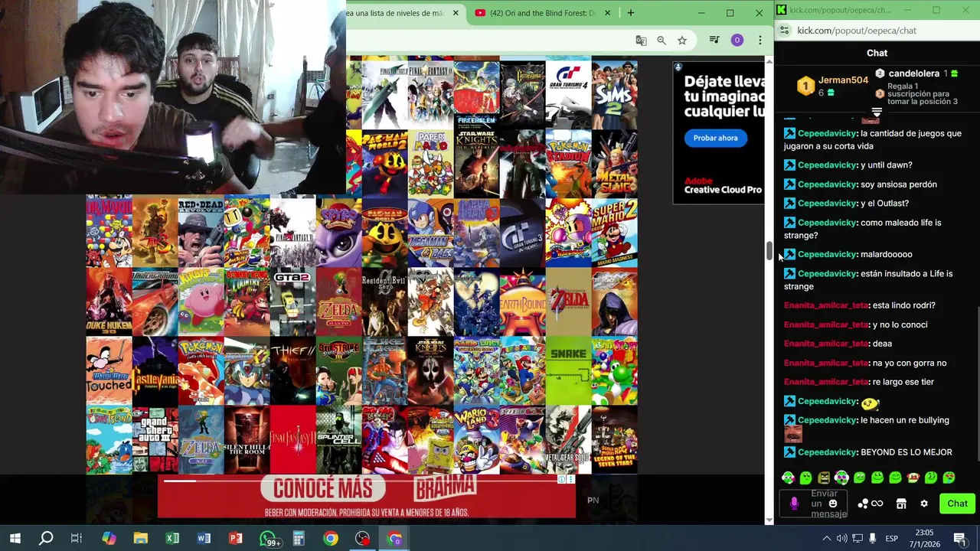
Task: Open a new browser tab
Action: pyautogui.click(x=631, y=13)
